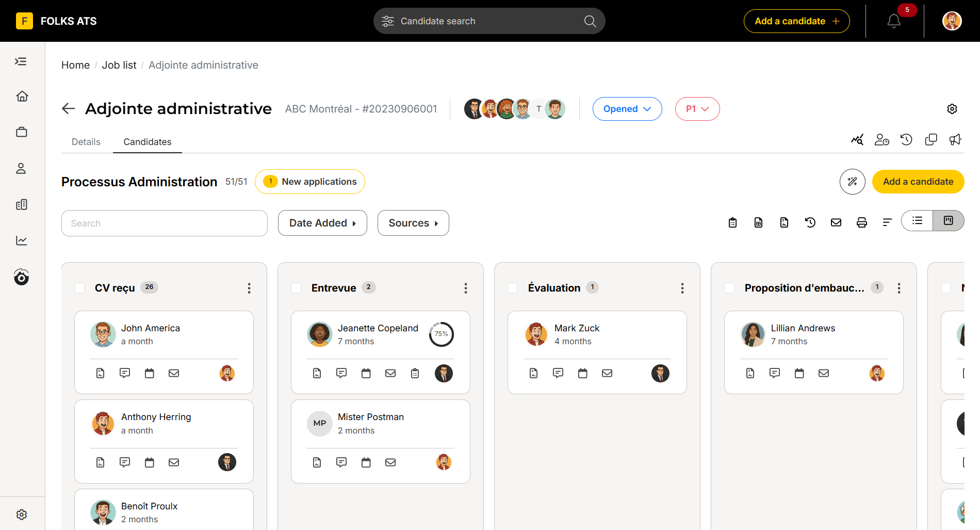The width and height of the screenshot is (980, 530).
Task: Click yellow Add a candidate button
Action: coord(918,182)
